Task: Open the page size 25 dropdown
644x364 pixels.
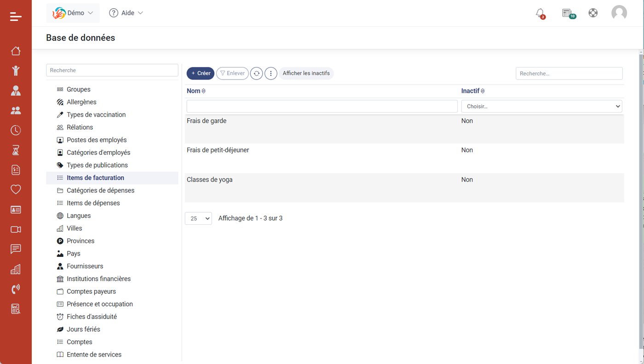Action: [x=198, y=218]
